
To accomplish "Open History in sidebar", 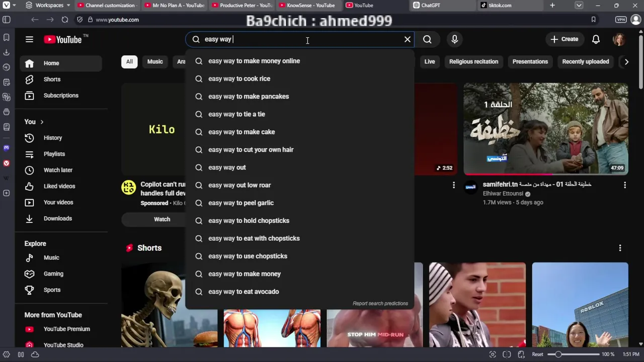I will click(61, 138).
